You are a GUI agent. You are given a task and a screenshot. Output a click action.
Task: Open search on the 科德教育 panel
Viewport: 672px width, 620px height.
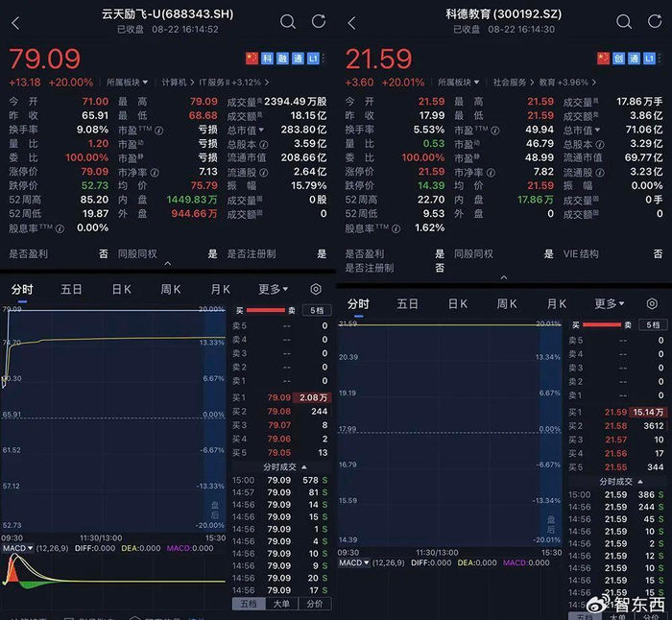(x=624, y=21)
